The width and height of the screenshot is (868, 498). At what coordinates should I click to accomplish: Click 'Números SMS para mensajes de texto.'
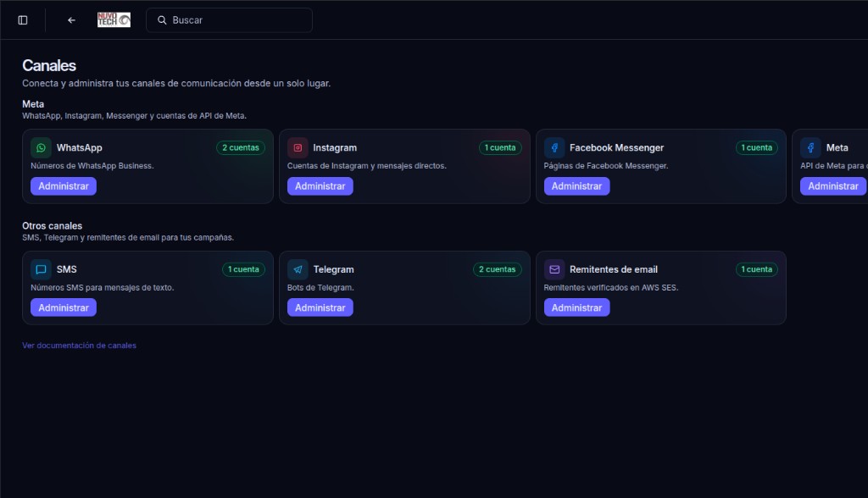103,288
